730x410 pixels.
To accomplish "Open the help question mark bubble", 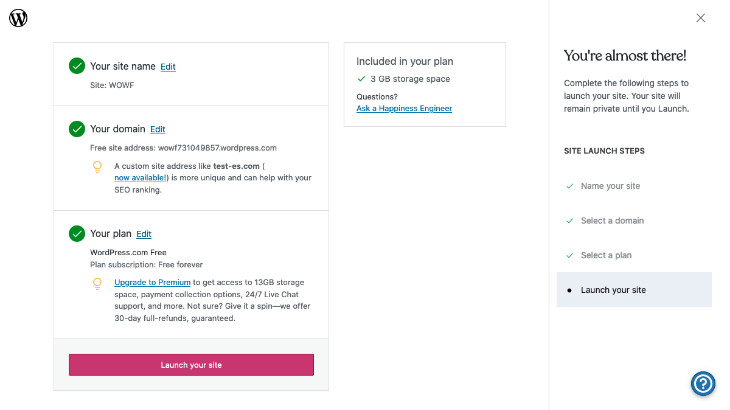I will point(703,383).
